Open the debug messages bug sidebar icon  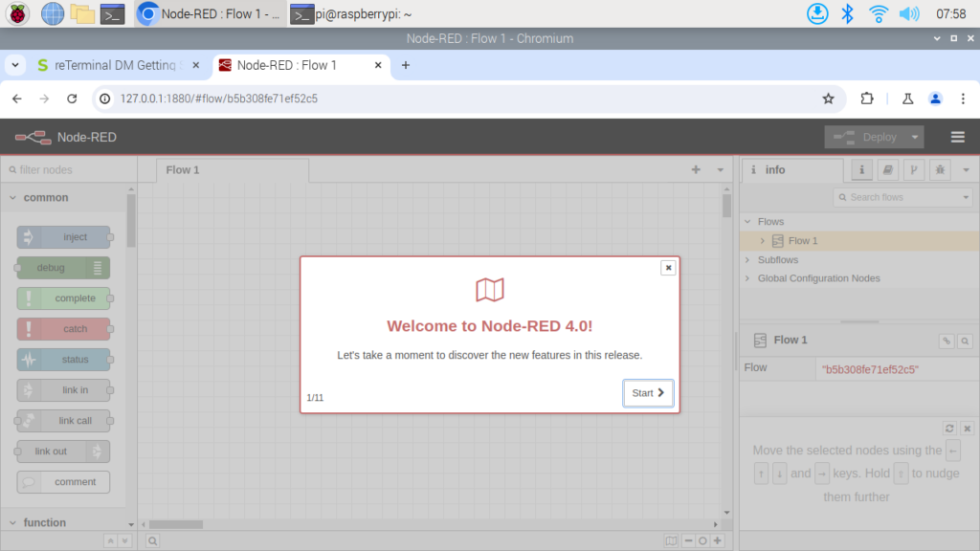tap(940, 170)
